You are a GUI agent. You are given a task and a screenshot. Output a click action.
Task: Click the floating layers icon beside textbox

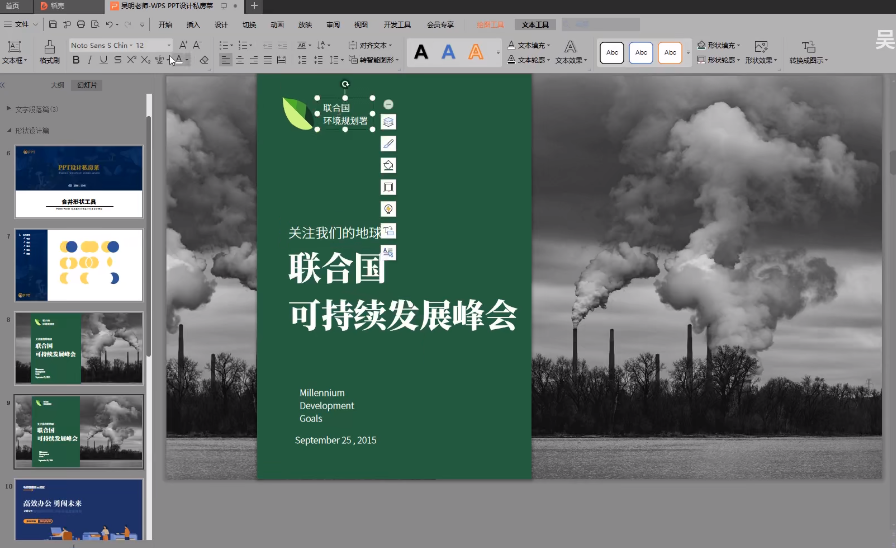click(388, 122)
